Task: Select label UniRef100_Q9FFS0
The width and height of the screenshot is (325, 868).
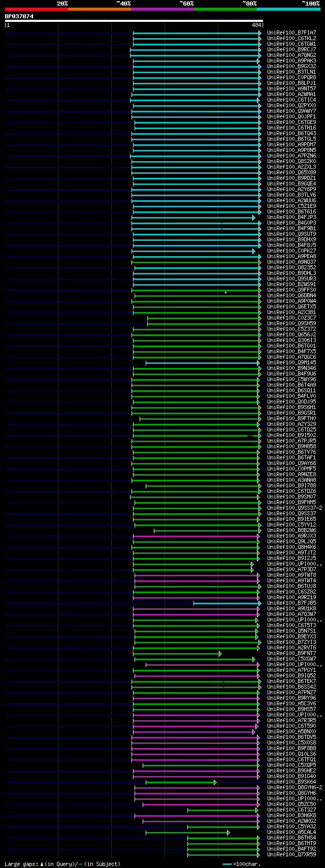Action: 291,290
